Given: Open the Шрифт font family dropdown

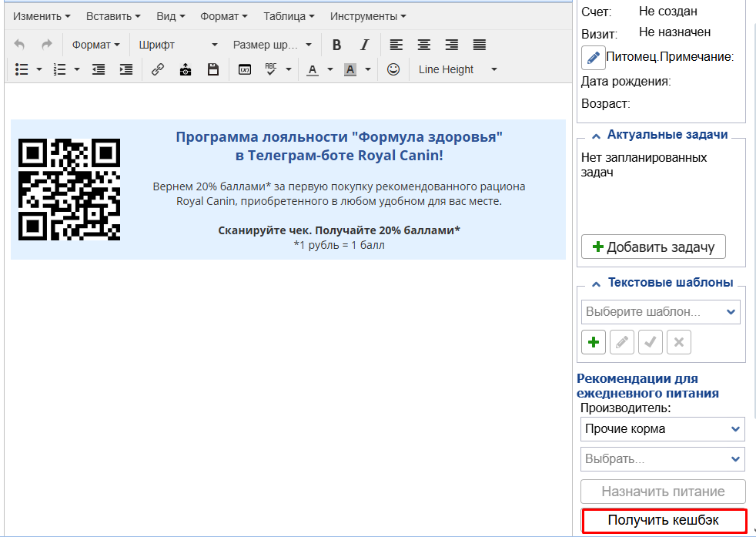Looking at the screenshot, I should (x=178, y=45).
